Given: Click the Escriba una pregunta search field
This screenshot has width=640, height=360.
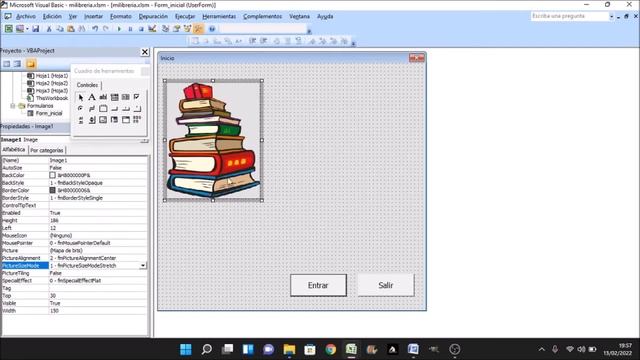Looking at the screenshot, I should [569, 16].
